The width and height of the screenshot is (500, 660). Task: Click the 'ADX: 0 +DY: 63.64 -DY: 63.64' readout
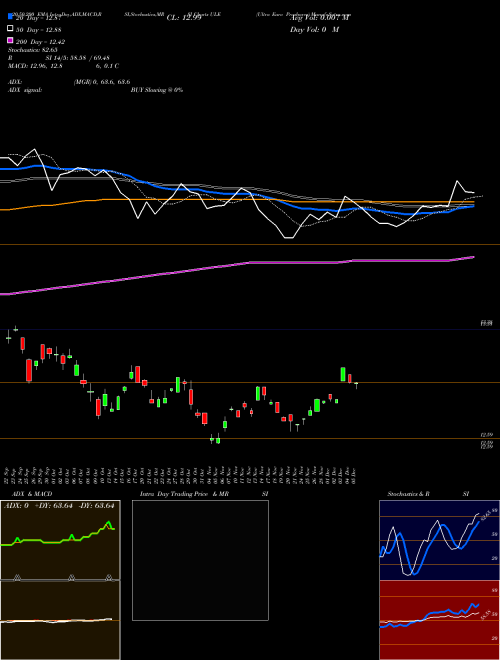(59, 506)
